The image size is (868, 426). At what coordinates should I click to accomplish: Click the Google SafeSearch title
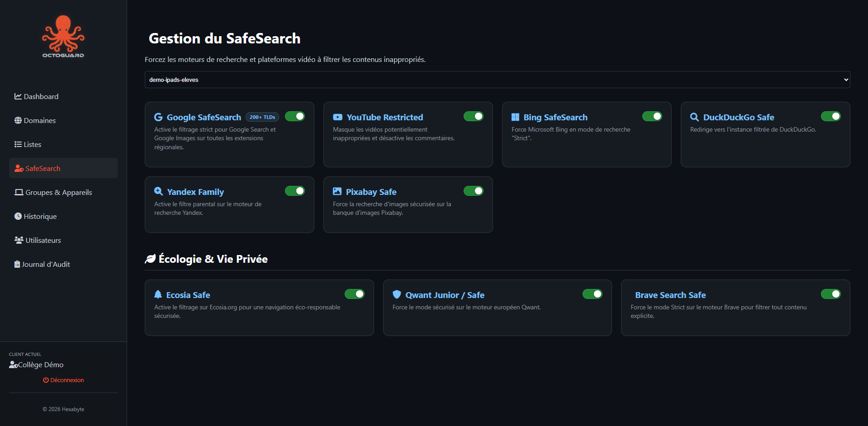pyautogui.click(x=204, y=117)
